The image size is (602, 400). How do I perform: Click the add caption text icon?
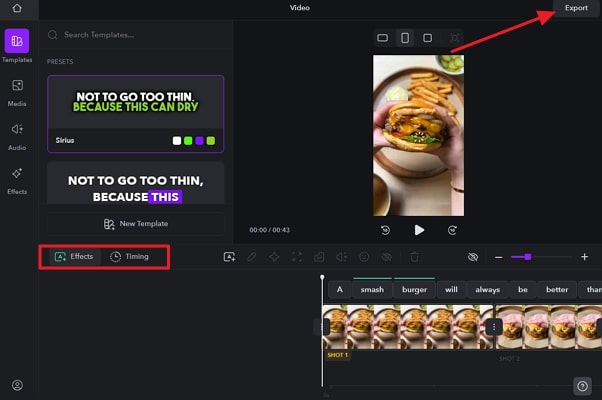[x=229, y=257]
